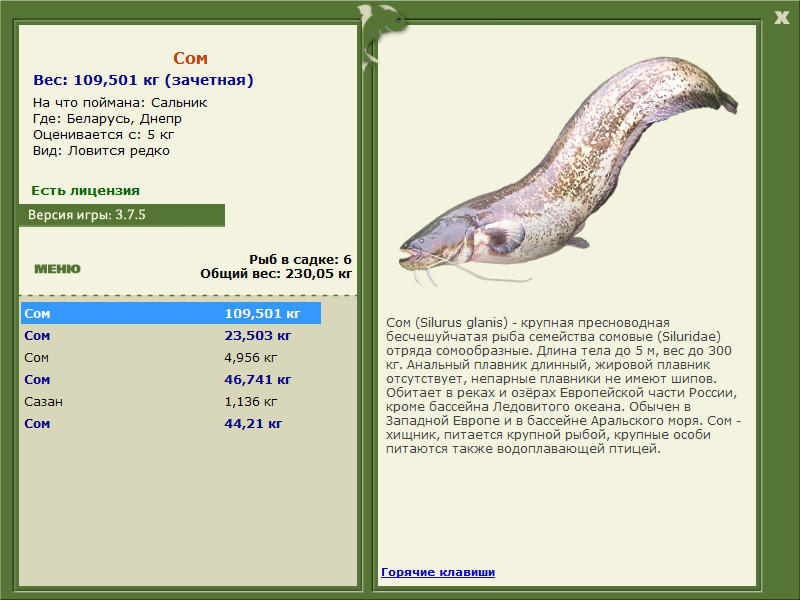Click the На что поймана: Сальник line
This screenshot has height=600, width=800.
[x=120, y=103]
